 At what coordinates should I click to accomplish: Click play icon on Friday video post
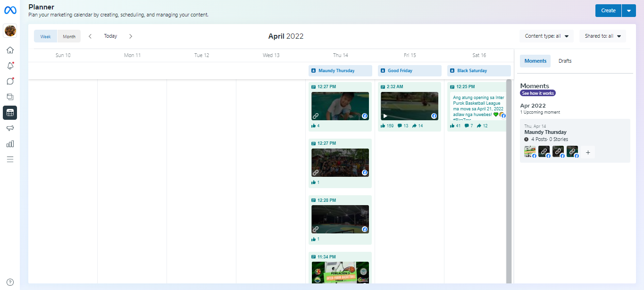point(385,116)
